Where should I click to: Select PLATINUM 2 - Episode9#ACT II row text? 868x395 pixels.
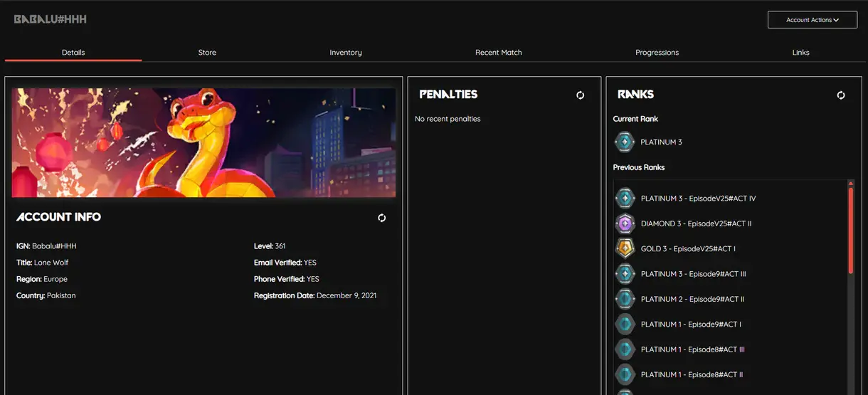point(693,299)
